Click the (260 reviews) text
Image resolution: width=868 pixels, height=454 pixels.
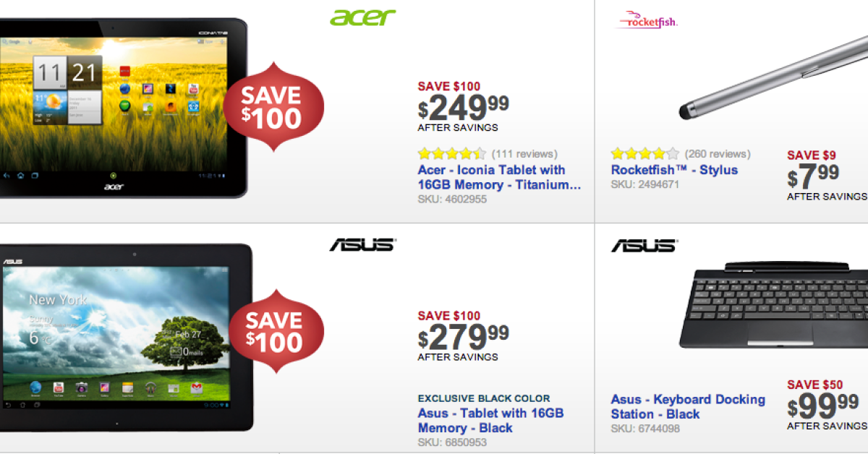click(x=718, y=154)
